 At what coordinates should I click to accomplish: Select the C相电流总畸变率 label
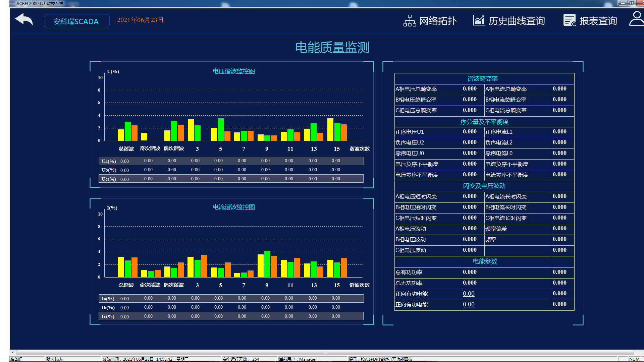tap(506, 111)
